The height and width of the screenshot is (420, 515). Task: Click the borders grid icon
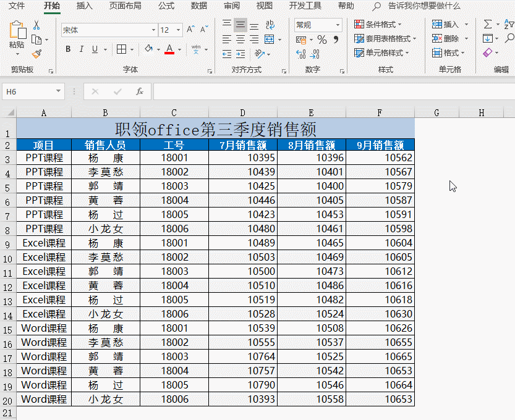point(121,49)
